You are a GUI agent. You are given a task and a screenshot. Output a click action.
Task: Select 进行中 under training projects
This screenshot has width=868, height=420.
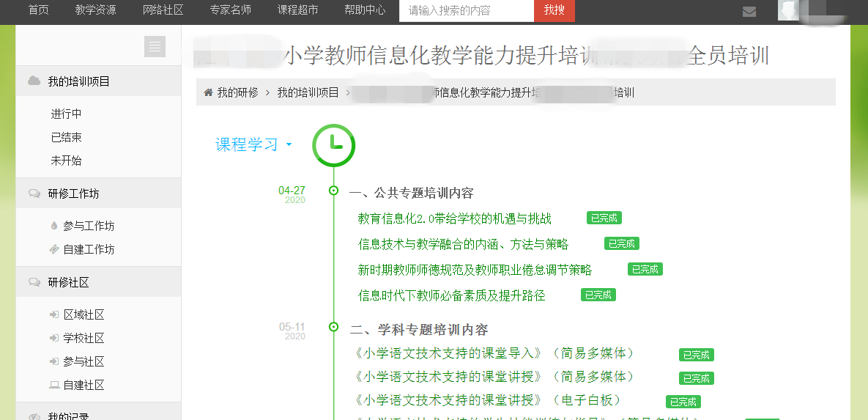click(66, 114)
